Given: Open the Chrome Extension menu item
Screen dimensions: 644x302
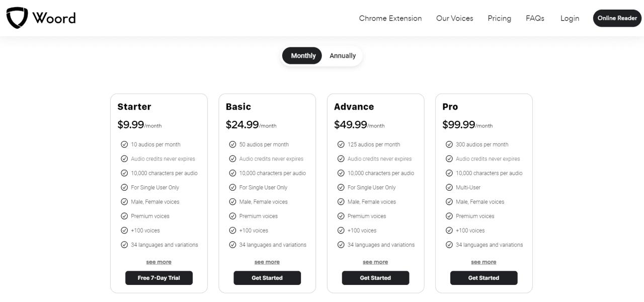Looking at the screenshot, I should point(390,18).
